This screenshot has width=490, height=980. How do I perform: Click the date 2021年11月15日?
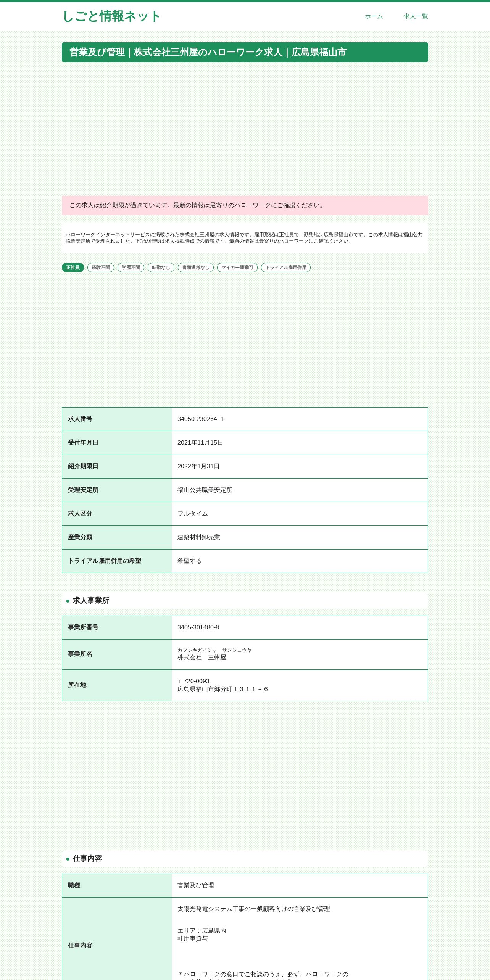[200, 443]
